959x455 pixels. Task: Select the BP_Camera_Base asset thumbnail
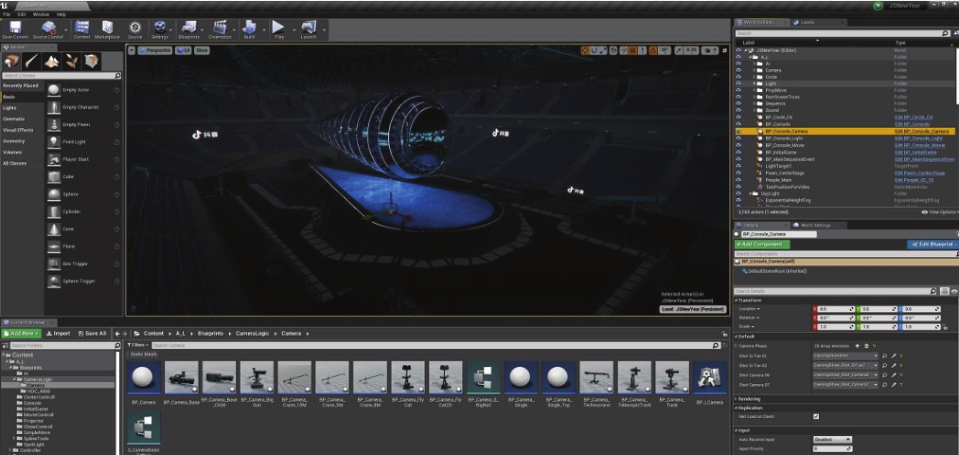click(x=181, y=379)
